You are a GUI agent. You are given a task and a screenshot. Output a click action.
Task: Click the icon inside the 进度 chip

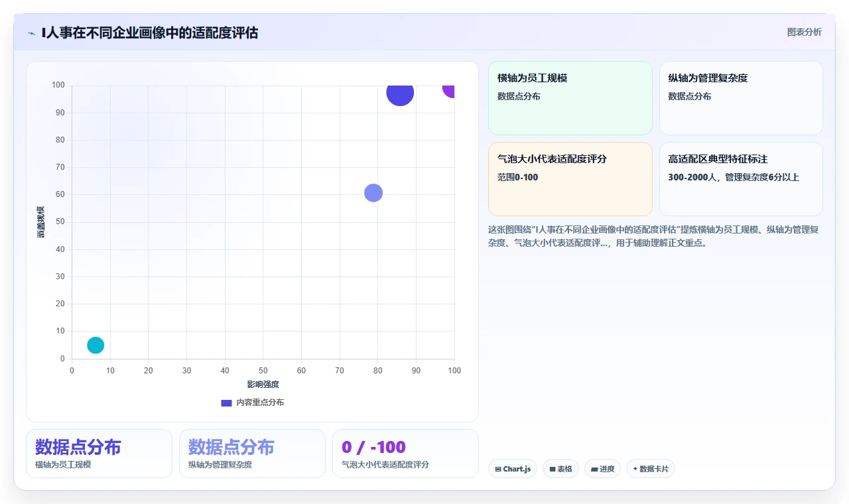[594, 470]
